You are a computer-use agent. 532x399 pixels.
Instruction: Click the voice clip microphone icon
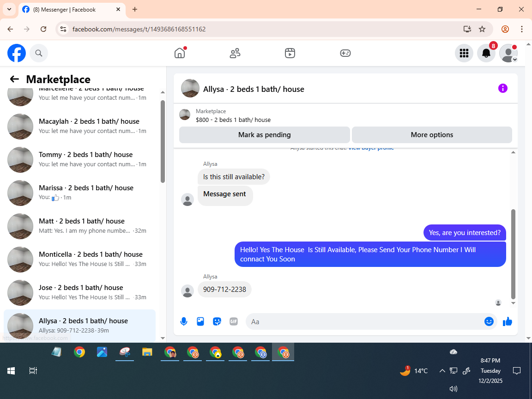pyautogui.click(x=183, y=321)
